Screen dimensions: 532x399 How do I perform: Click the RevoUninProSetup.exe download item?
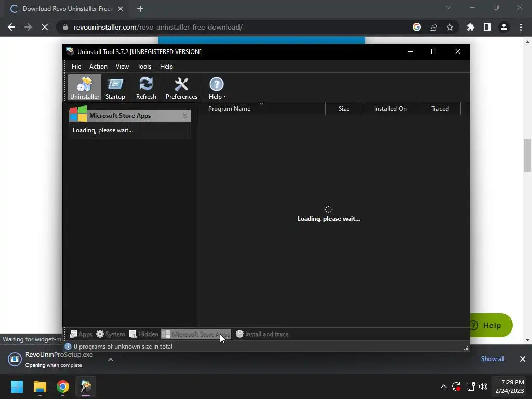pyautogui.click(x=54, y=360)
